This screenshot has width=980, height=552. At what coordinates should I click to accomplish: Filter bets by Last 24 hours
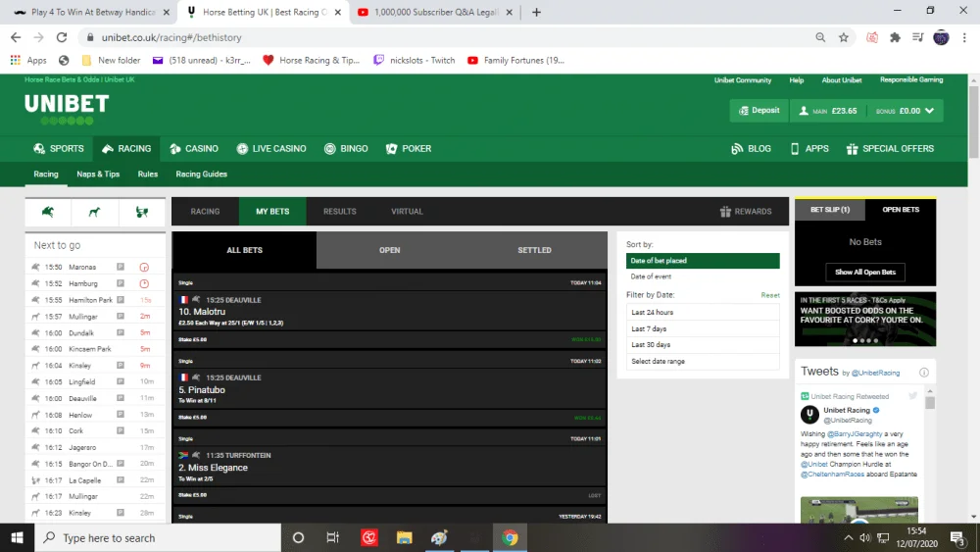pyautogui.click(x=703, y=312)
